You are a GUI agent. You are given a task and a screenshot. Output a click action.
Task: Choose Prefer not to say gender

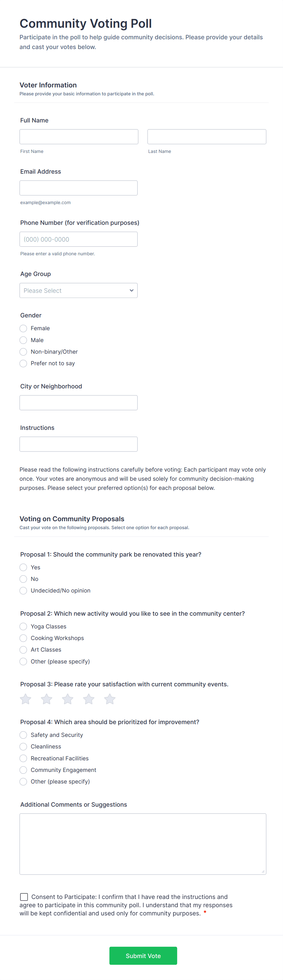pos(23,363)
